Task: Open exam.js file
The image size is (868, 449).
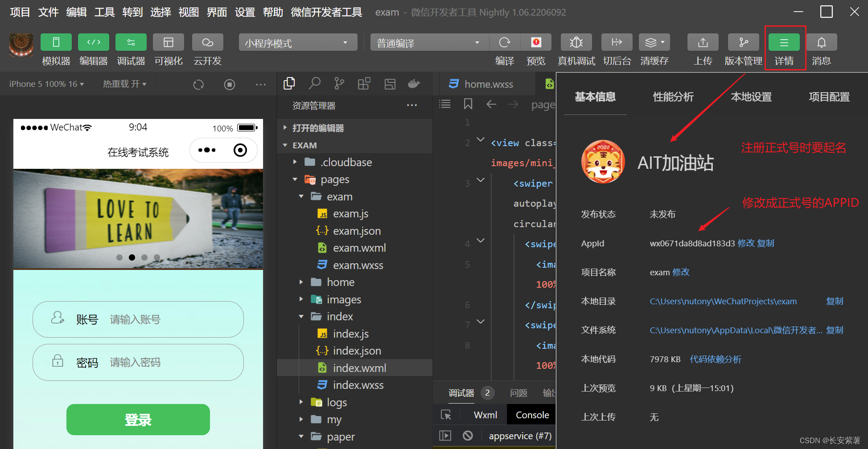Action: pos(355,214)
